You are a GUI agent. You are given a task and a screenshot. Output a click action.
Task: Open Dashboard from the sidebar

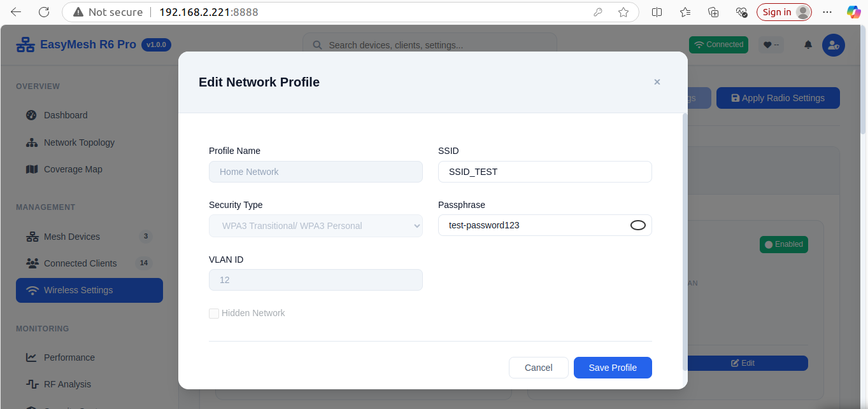[66, 115]
